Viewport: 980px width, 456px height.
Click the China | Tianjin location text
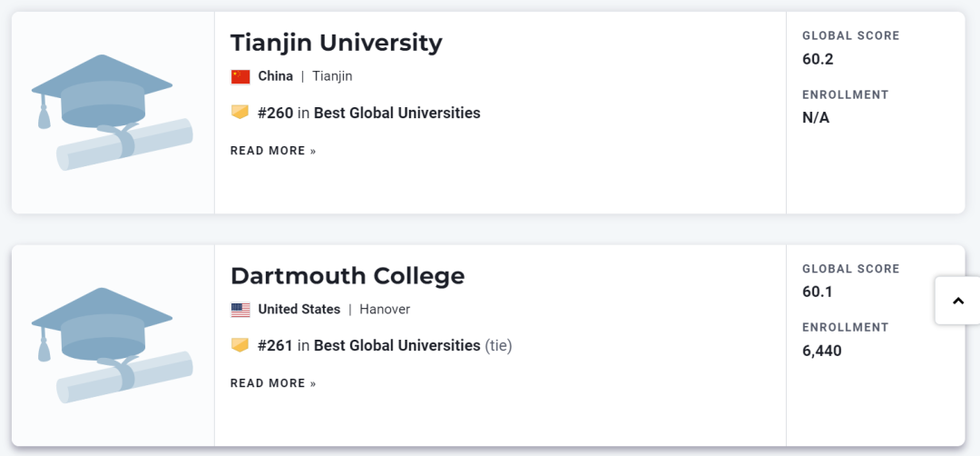(x=305, y=76)
